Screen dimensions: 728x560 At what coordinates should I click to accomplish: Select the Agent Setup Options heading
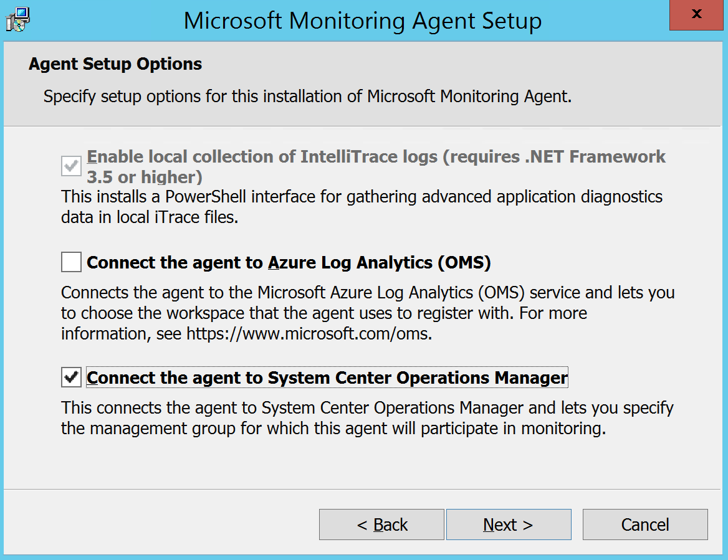(114, 64)
